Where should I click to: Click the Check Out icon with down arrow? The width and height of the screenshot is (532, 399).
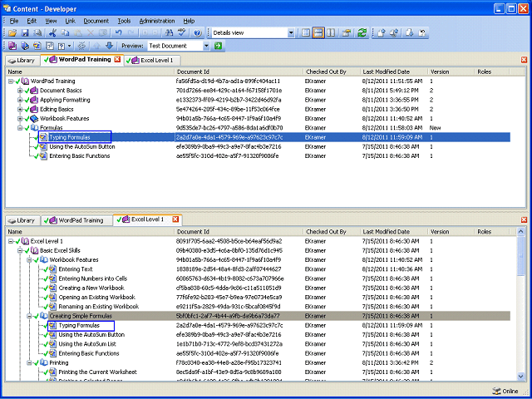click(x=410, y=33)
